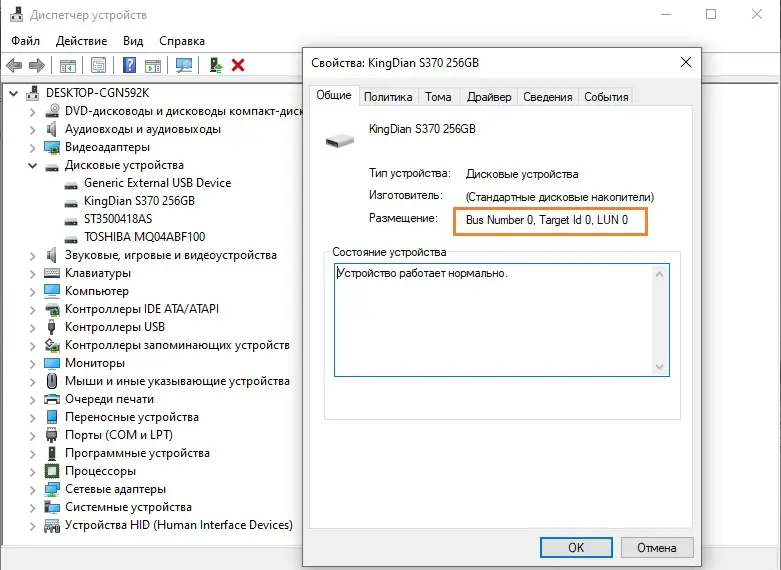
Task: Select the TOSHIBA MQ04ABF100 disk
Action: pyautogui.click(x=144, y=237)
